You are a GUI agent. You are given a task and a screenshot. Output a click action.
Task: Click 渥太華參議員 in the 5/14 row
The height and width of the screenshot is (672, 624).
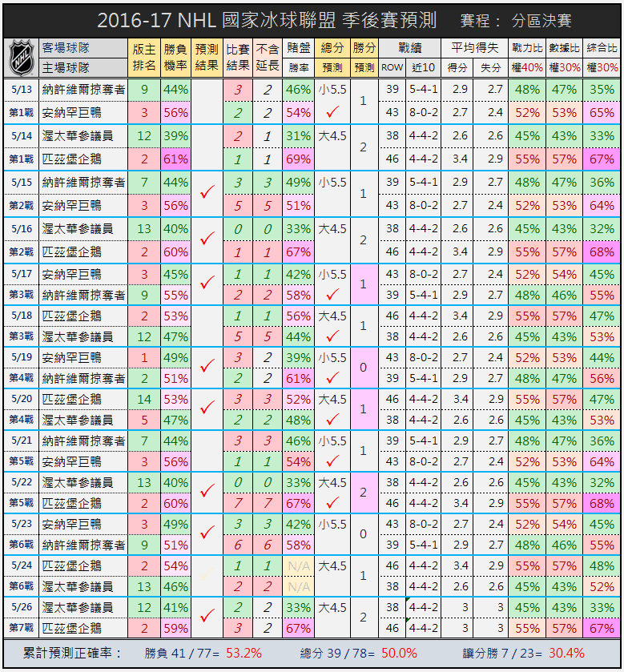point(78,136)
